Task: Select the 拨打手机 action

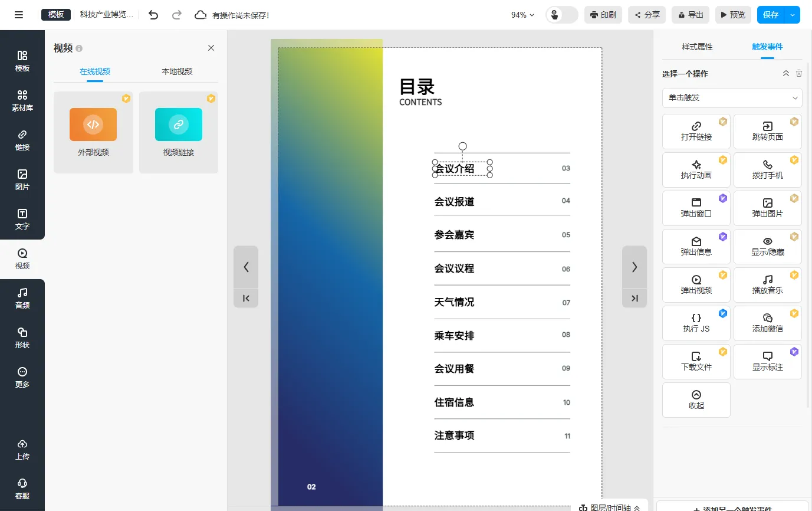Action: (768, 169)
